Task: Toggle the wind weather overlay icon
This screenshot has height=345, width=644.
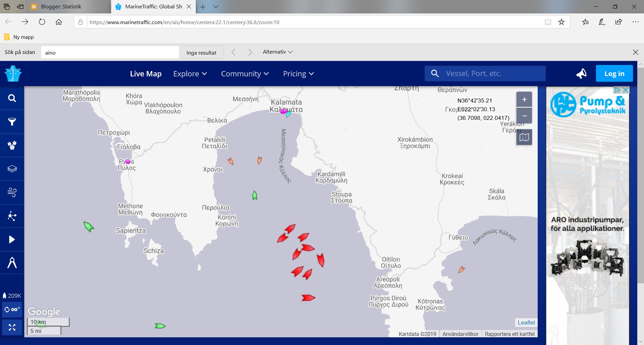Action: (x=12, y=192)
